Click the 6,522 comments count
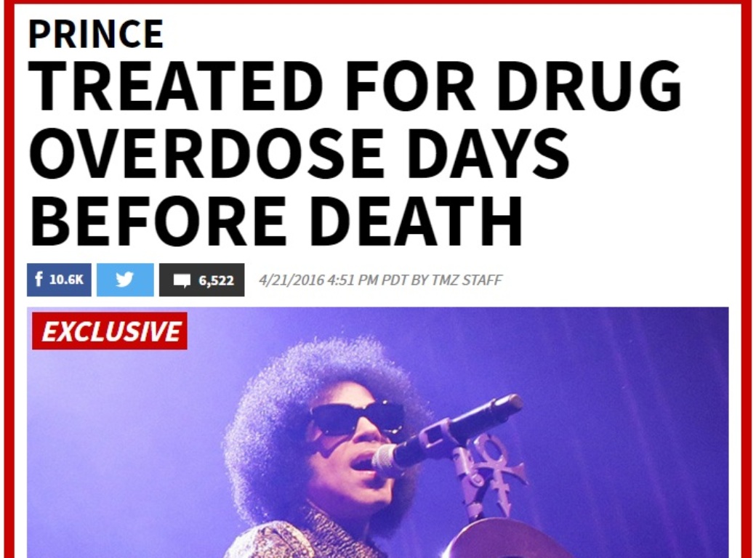Screen dimensions: 756x558 pos(216,280)
